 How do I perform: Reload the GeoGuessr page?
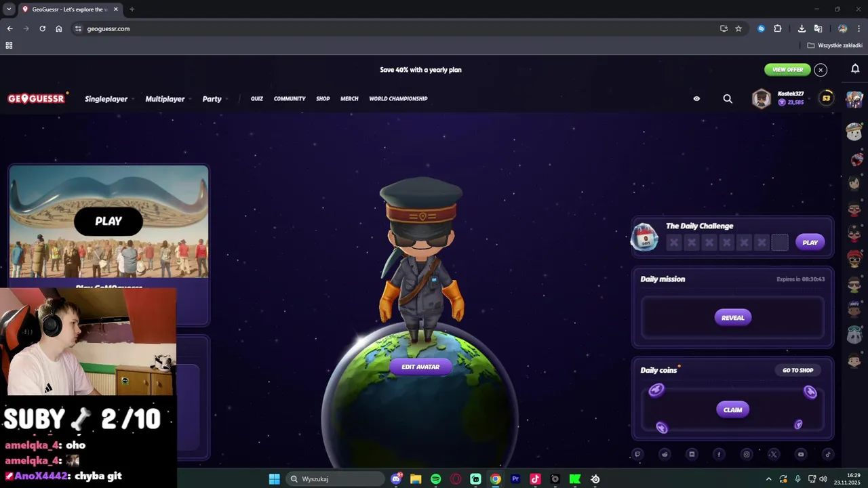coord(42,28)
